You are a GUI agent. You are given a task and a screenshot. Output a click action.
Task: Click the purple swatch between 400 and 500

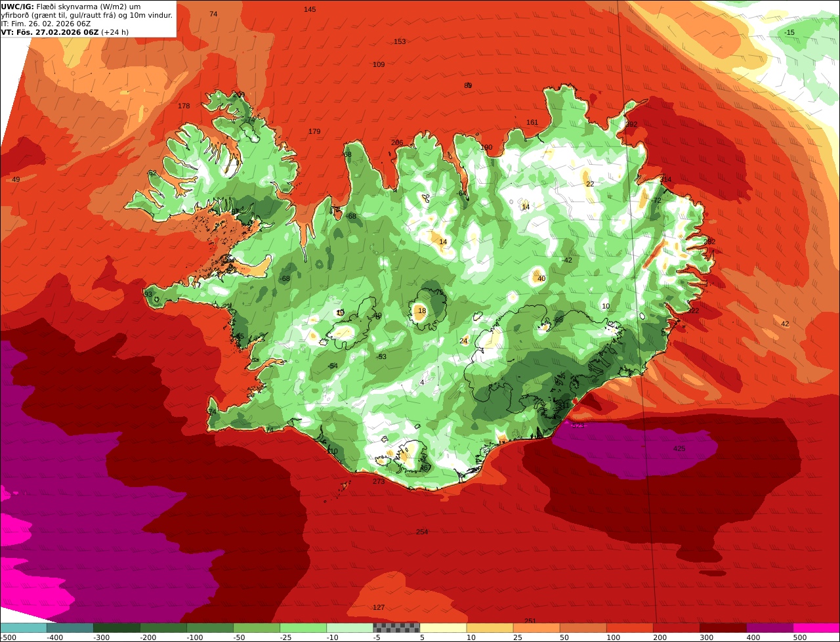tap(768, 628)
